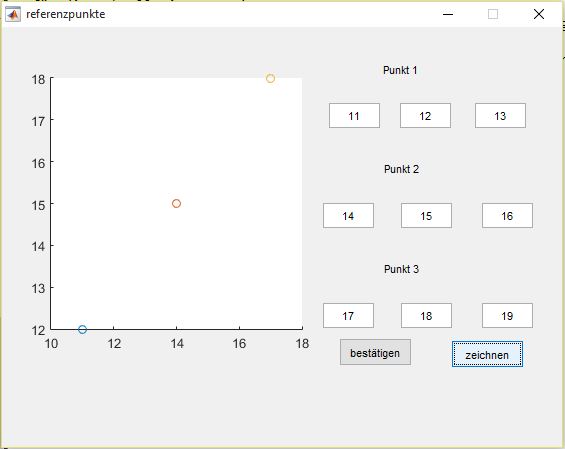Click the bestätigen button
This screenshot has height=449, width=565.
point(375,352)
